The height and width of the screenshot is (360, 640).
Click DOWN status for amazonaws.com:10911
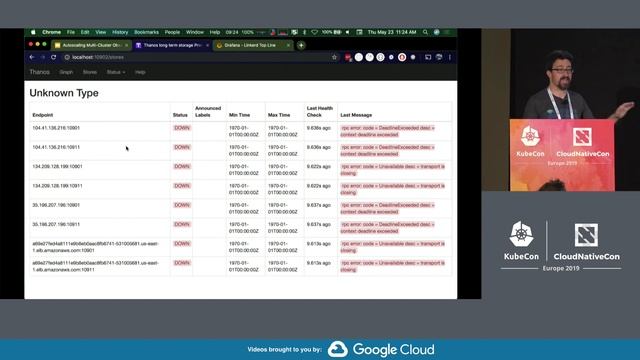coord(182,263)
